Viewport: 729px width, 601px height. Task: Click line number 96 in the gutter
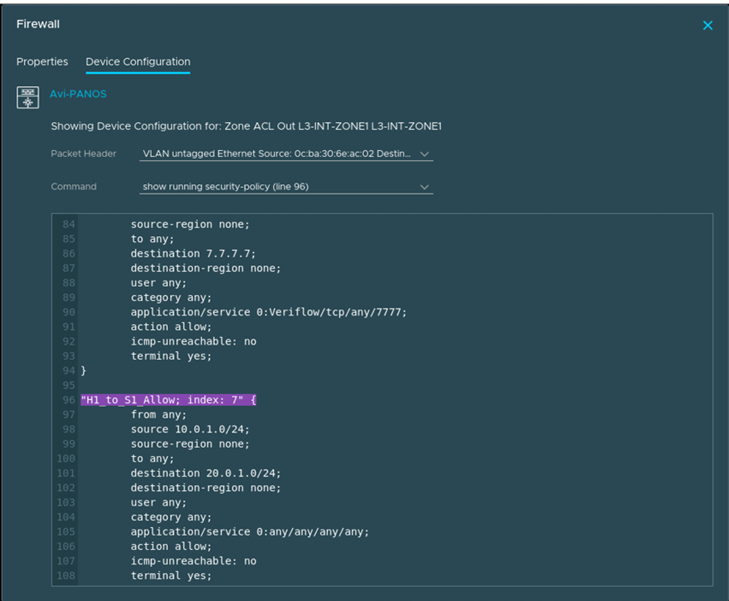pos(69,400)
